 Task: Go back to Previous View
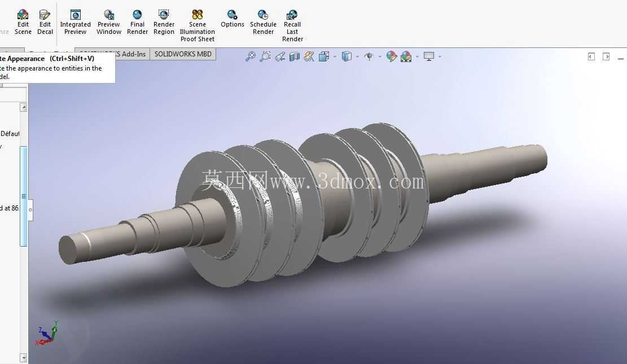pyautogui.click(x=280, y=56)
